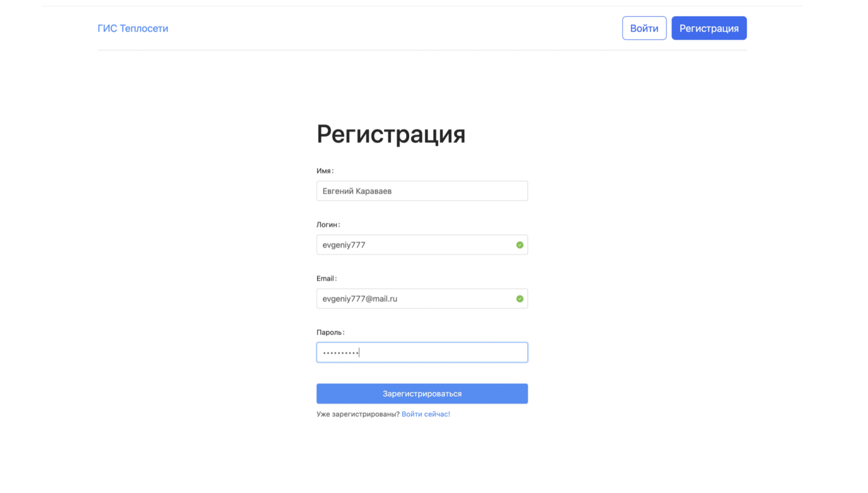
Task: Click the header navigation bar logo text
Action: [133, 28]
